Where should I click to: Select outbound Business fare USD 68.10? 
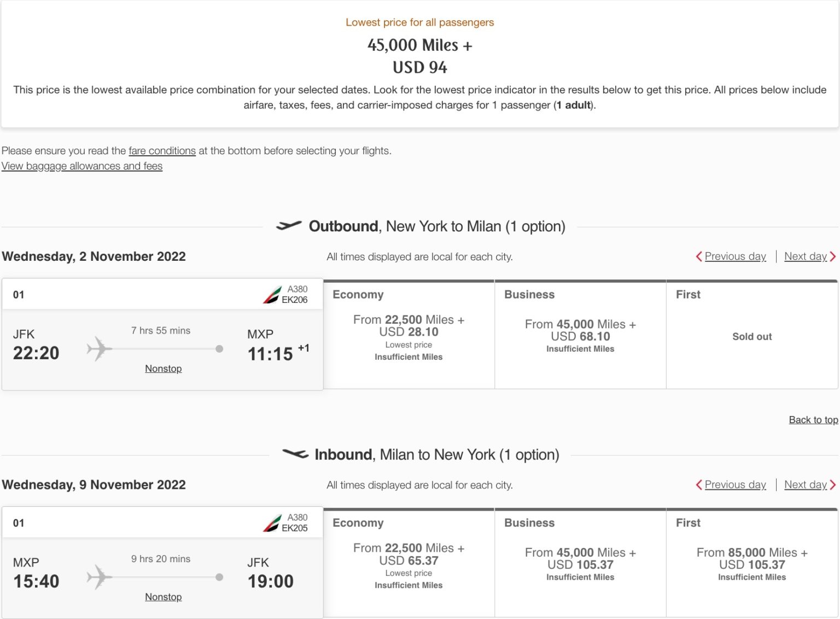[580, 336]
